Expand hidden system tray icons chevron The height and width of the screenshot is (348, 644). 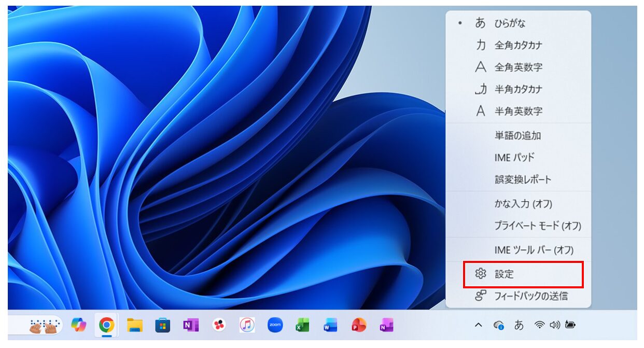tap(479, 325)
